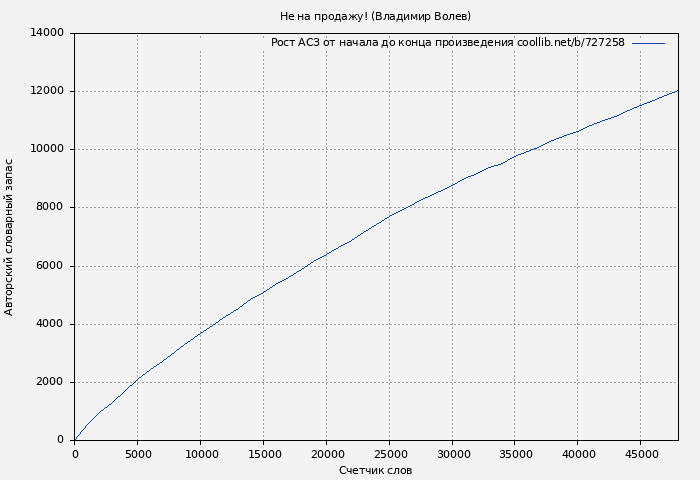Click the blue legend line sample
700x480 pixels.
[648, 43]
